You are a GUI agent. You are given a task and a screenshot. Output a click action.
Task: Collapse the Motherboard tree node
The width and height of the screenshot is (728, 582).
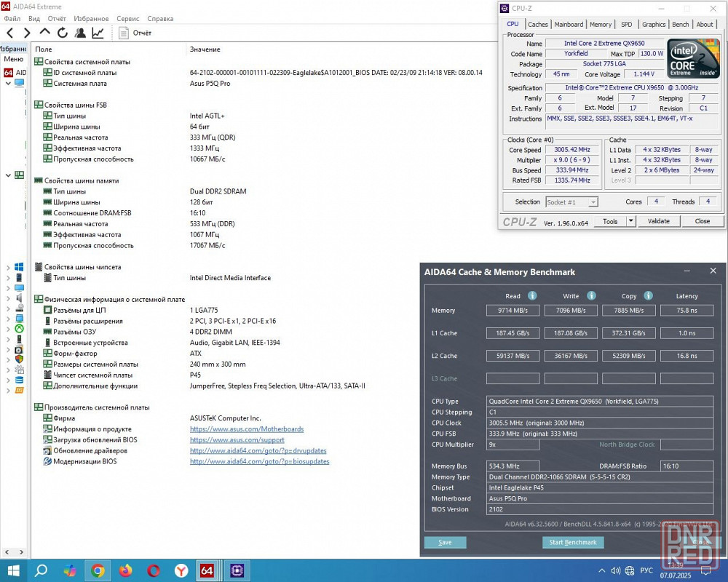tap(8, 175)
